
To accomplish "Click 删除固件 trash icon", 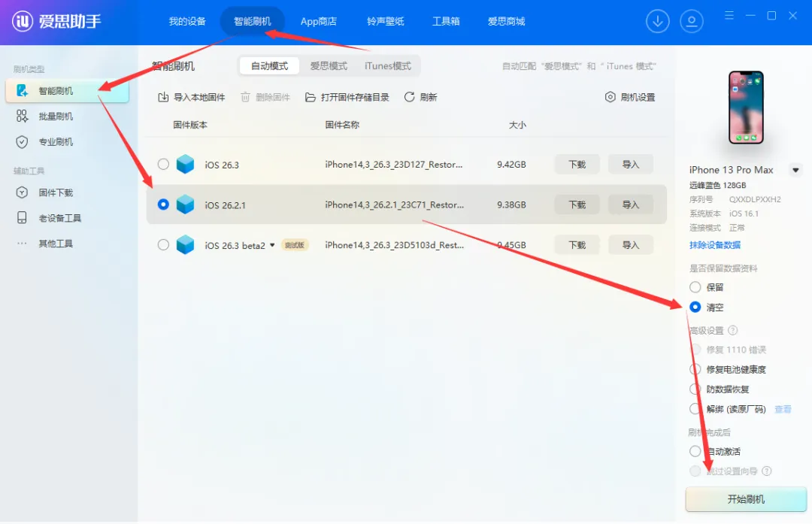I will click(245, 97).
